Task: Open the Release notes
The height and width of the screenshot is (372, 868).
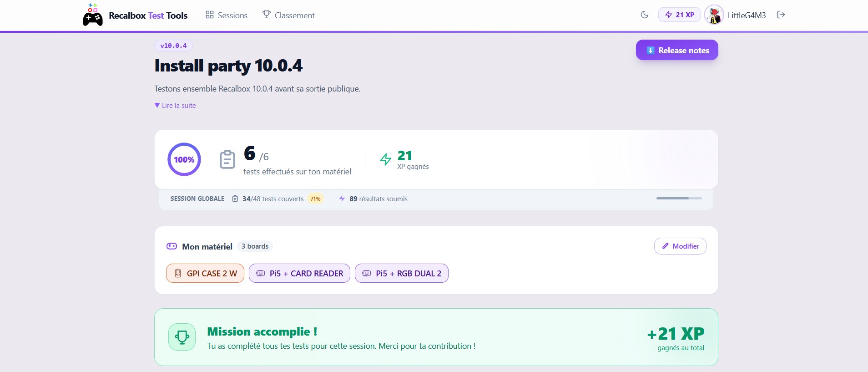Action: point(677,50)
